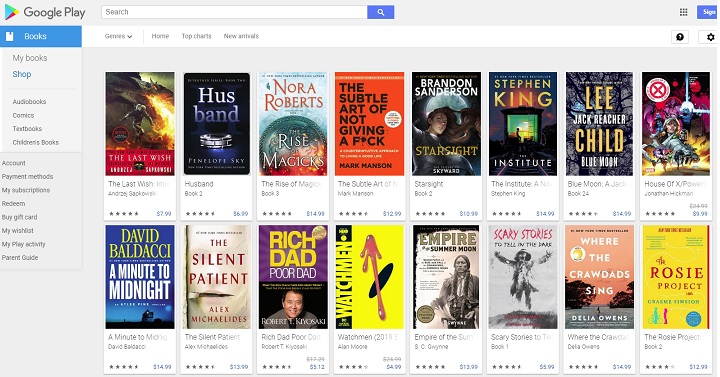The height and width of the screenshot is (377, 720).
Task: Open The Rosie Project cover
Action: pyautogui.click(x=675, y=277)
